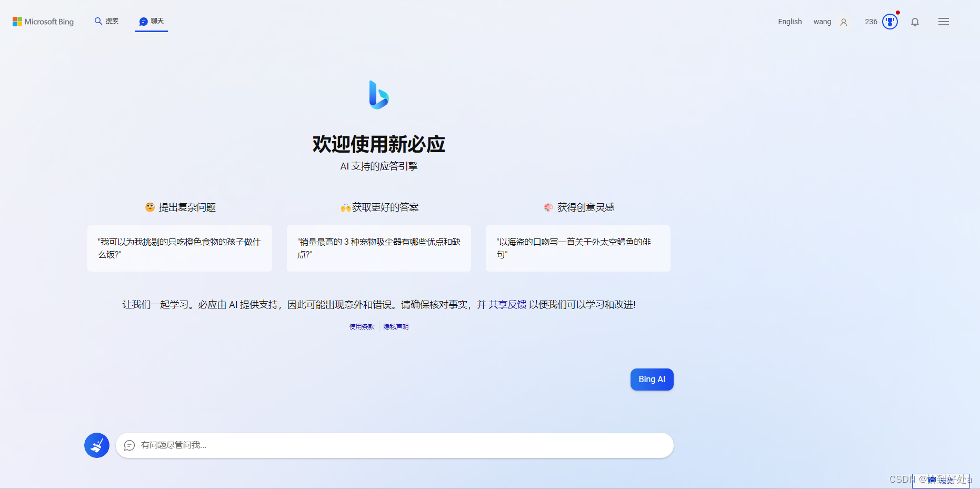This screenshot has height=489, width=980.
Task: Switch language to English
Action: (x=789, y=22)
